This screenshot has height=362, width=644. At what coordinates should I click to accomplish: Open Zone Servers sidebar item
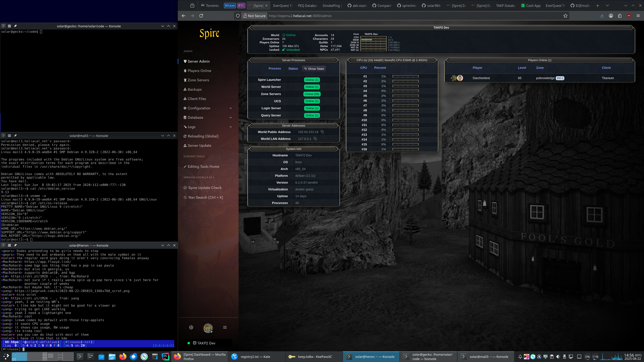pyautogui.click(x=196, y=80)
